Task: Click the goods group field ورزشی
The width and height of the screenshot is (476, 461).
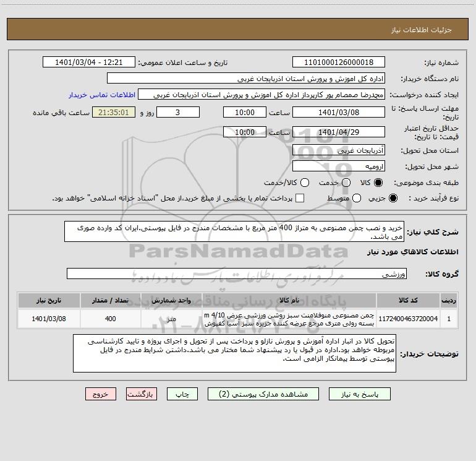Action: tap(237, 274)
